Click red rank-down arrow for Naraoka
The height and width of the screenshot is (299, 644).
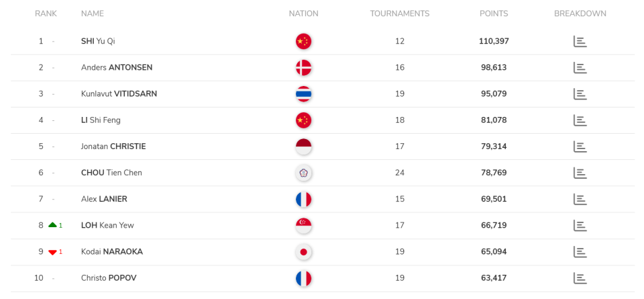coord(52,252)
